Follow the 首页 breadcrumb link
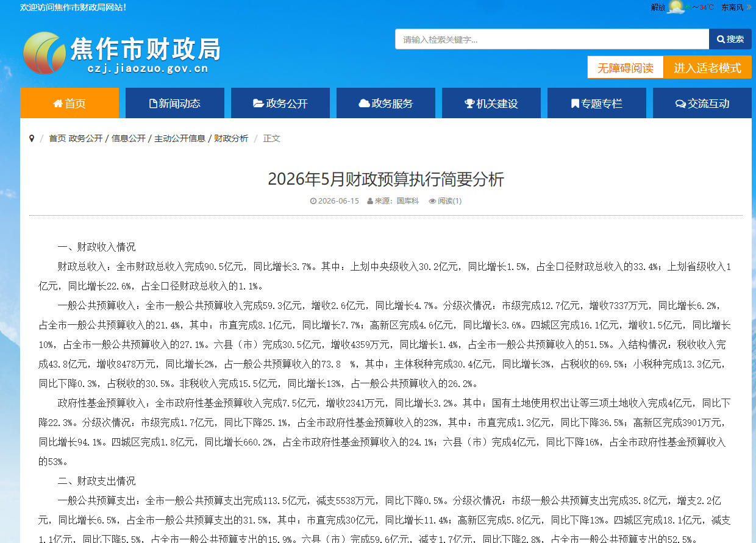Screen dimensions: 756x543 57,138
